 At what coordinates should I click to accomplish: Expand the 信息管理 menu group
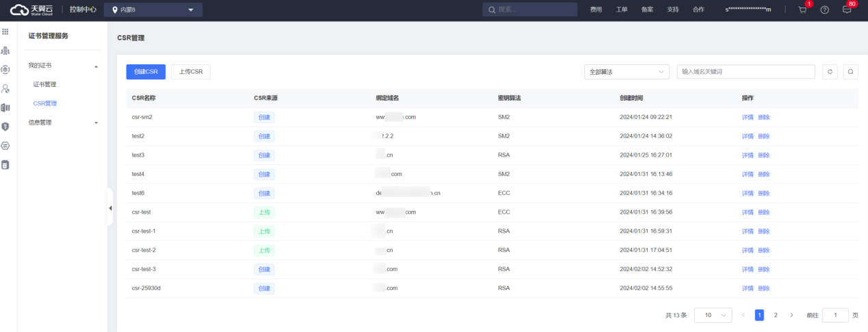point(96,123)
